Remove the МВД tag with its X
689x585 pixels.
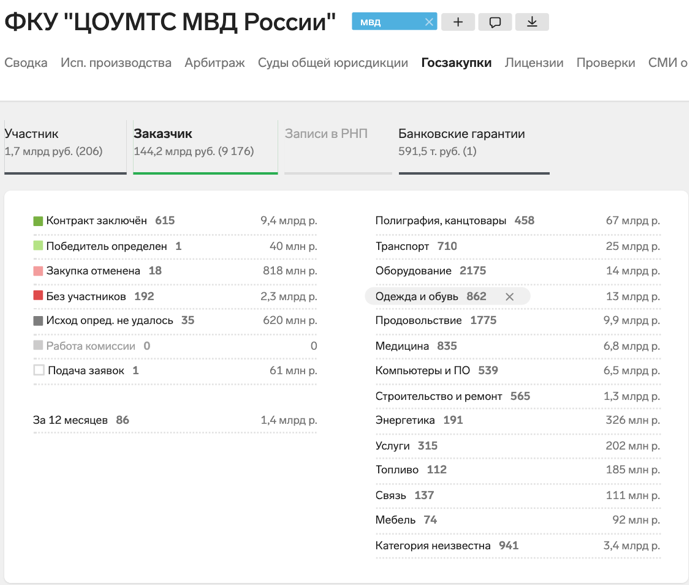pos(429,22)
